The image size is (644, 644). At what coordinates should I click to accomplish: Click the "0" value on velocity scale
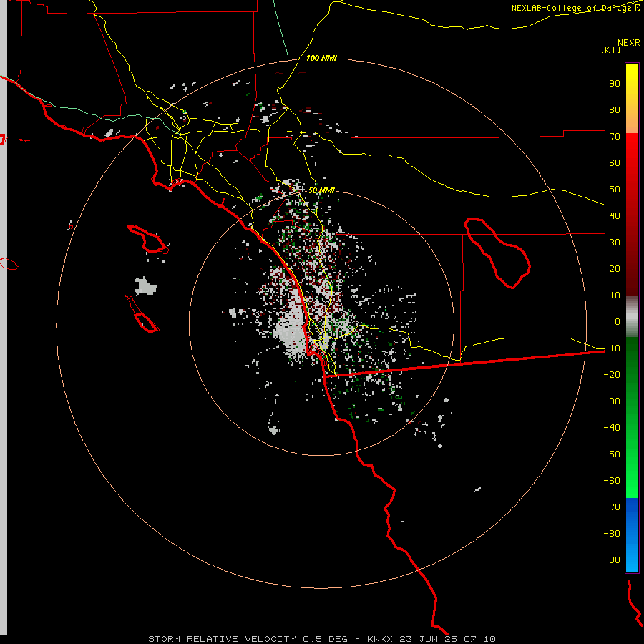pyautogui.click(x=618, y=321)
